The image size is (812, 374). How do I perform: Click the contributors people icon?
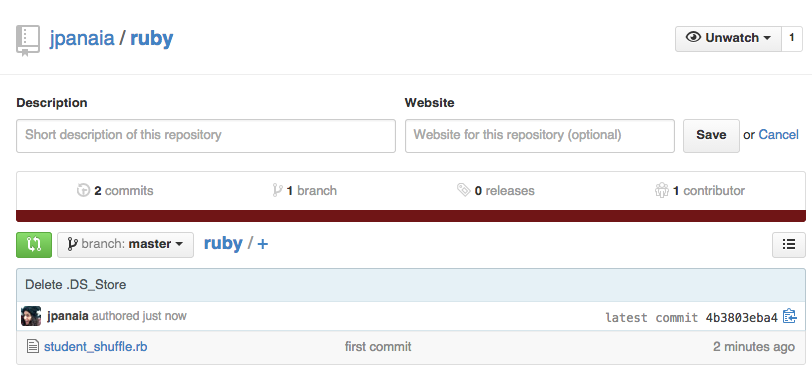click(x=662, y=190)
